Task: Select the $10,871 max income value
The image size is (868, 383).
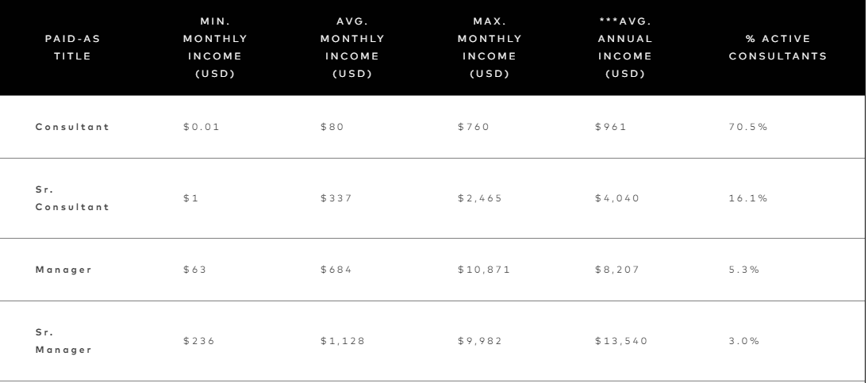Action: coord(484,270)
